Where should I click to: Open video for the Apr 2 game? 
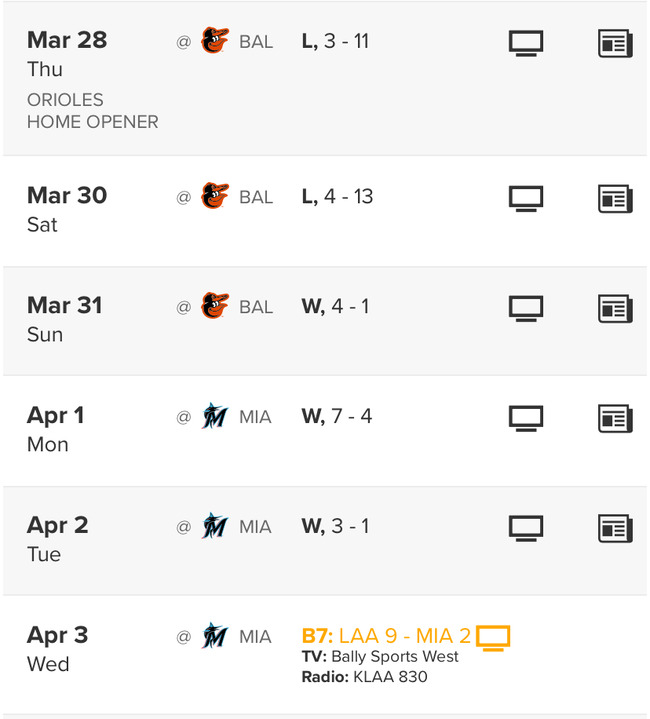pyautogui.click(x=526, y=528)
